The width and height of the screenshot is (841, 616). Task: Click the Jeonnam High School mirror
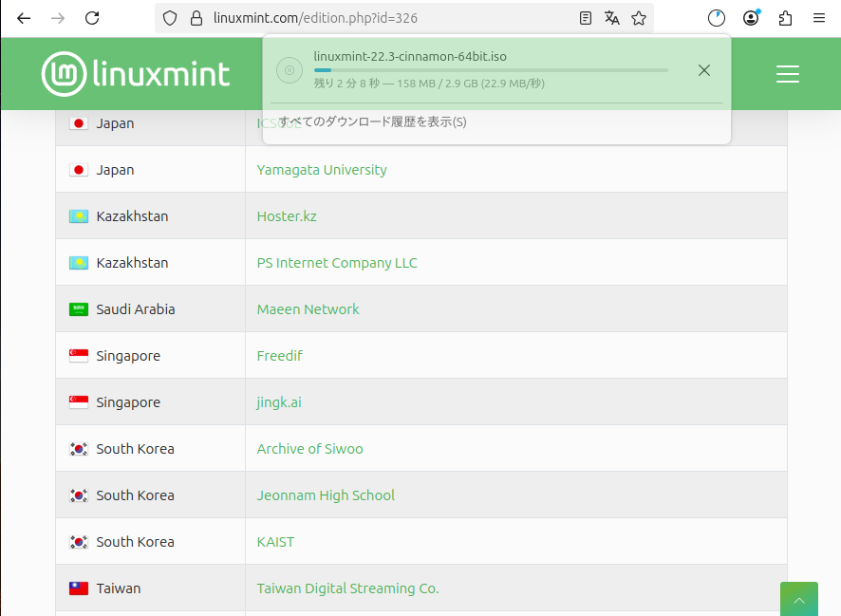(326, 495)
